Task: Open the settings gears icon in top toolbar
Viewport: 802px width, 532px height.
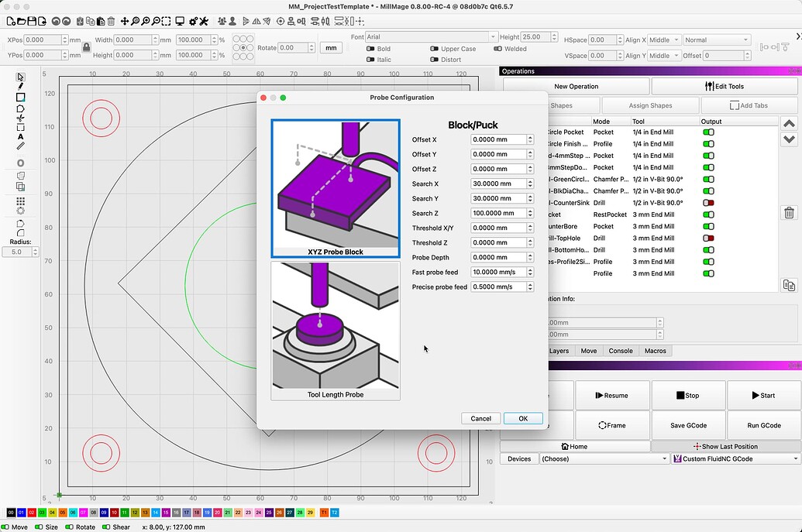Action: (194, 21)
